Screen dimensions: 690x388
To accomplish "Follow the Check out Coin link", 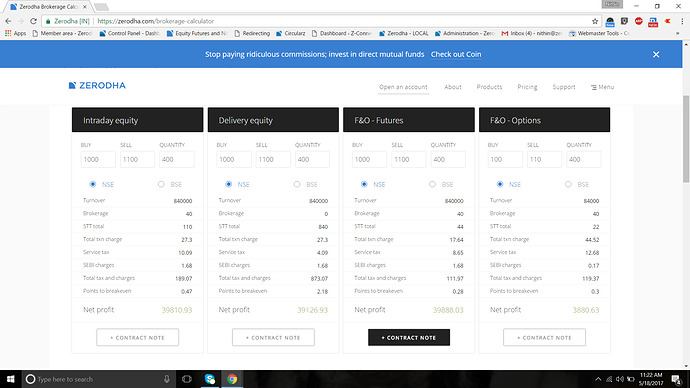I will coord(456,55).
